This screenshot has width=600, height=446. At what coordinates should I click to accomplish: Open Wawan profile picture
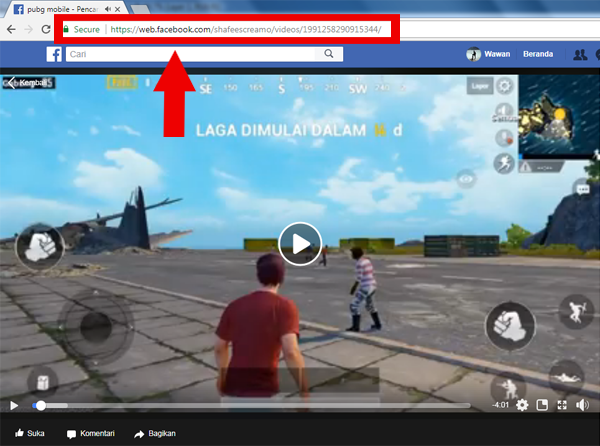pyautogui.click(x=473, y=54)
